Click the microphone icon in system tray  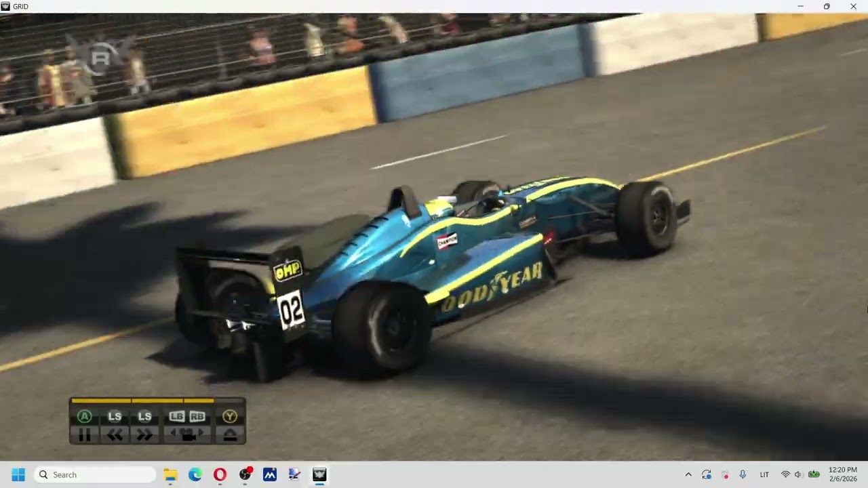click(743, 474)
